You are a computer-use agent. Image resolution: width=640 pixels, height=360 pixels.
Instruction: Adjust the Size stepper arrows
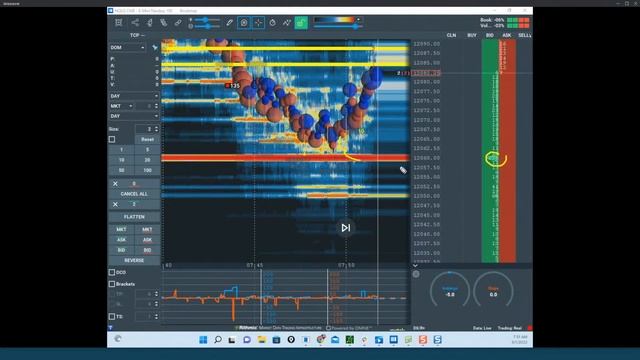click(x=156, y=129)
